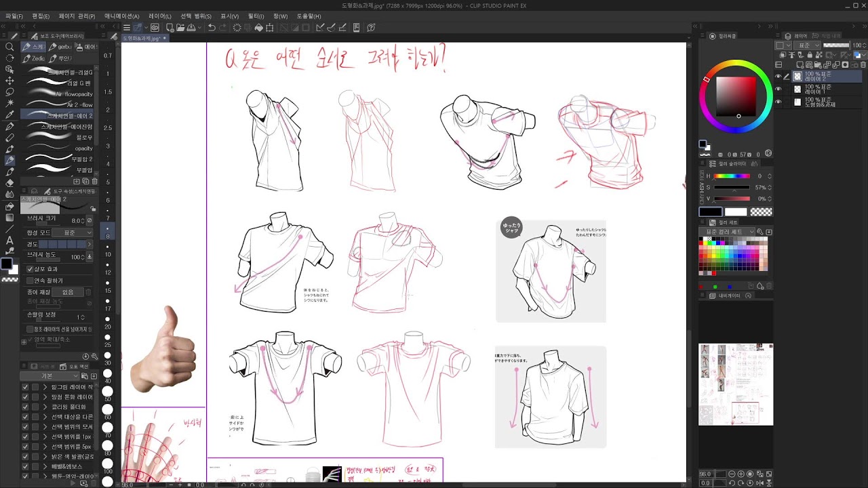Select the Fill bucket tool
This screenshot has width=868, height=488.
9,206
